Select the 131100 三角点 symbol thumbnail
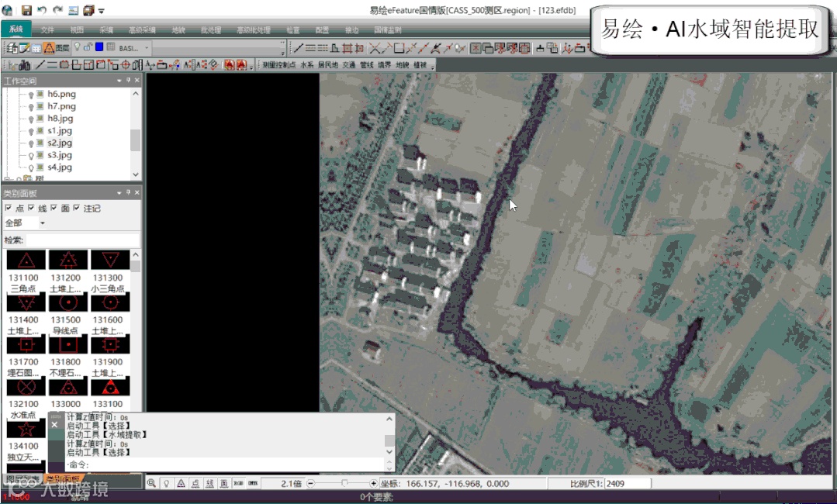This screenshot has height=504, width=837. click(x=26, y=261)
